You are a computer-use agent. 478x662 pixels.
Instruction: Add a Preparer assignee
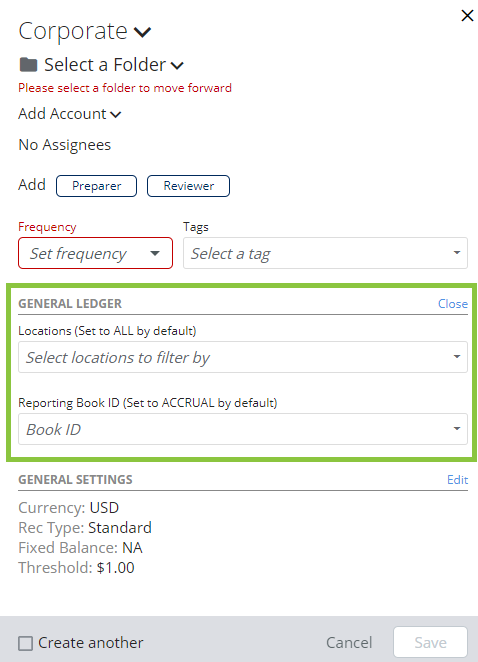point(96,186)
